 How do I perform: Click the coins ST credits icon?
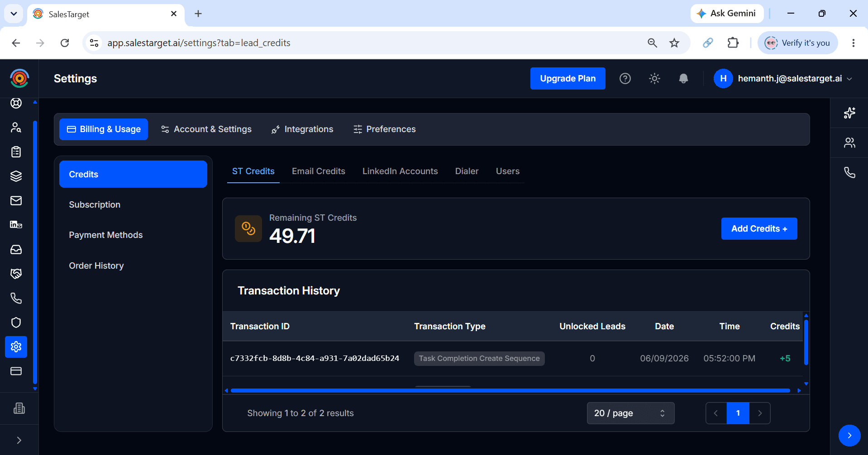[x=248, y=228]
